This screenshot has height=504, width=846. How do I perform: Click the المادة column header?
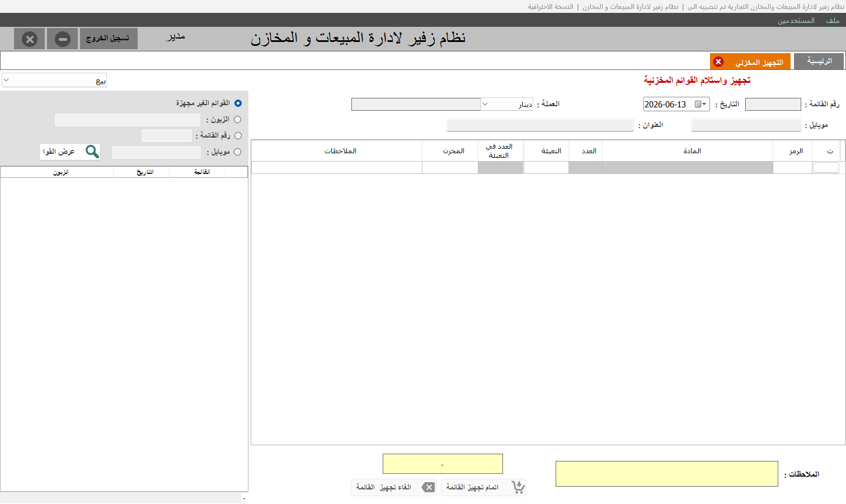(688, 151)
